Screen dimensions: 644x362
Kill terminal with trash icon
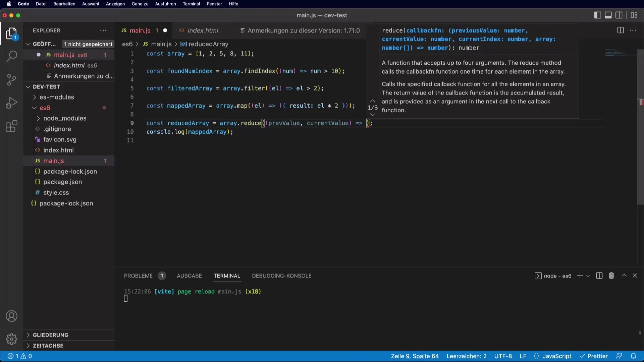click(611, 276)
